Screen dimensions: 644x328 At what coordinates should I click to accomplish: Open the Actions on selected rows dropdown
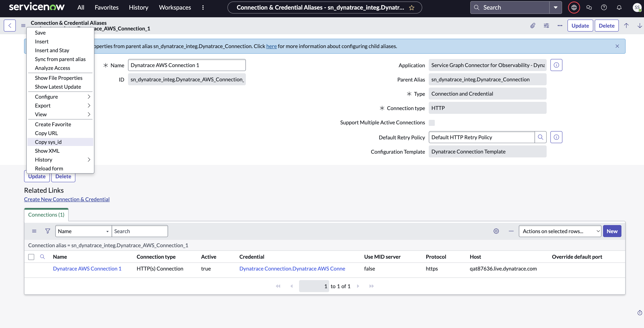tap(560, 231)
